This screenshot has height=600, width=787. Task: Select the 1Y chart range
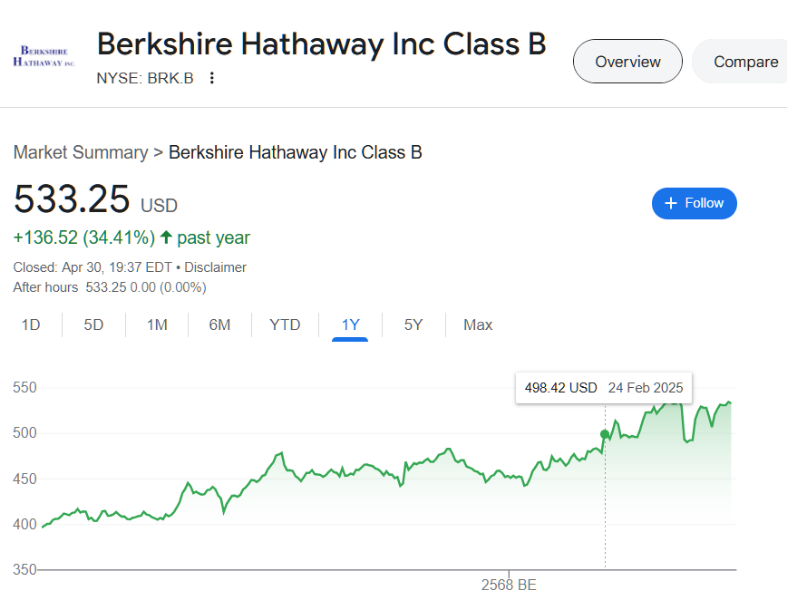point(350,325)
